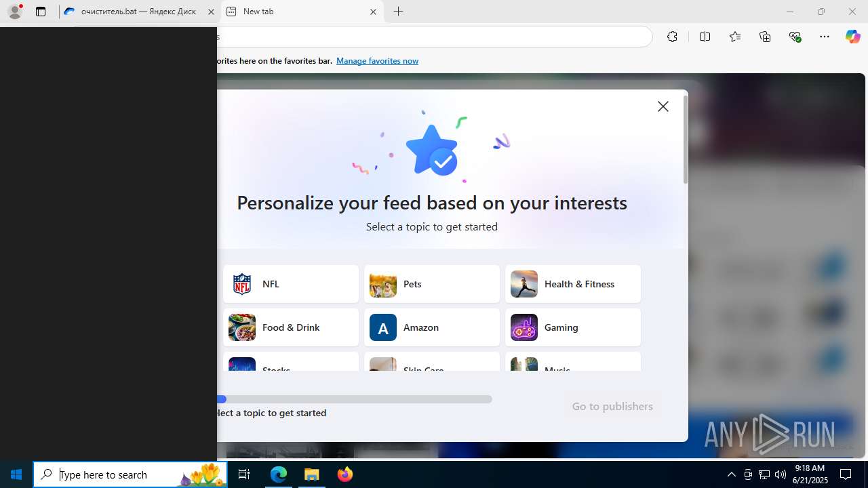Close the Яндекс Диск tab

(211, 12)
